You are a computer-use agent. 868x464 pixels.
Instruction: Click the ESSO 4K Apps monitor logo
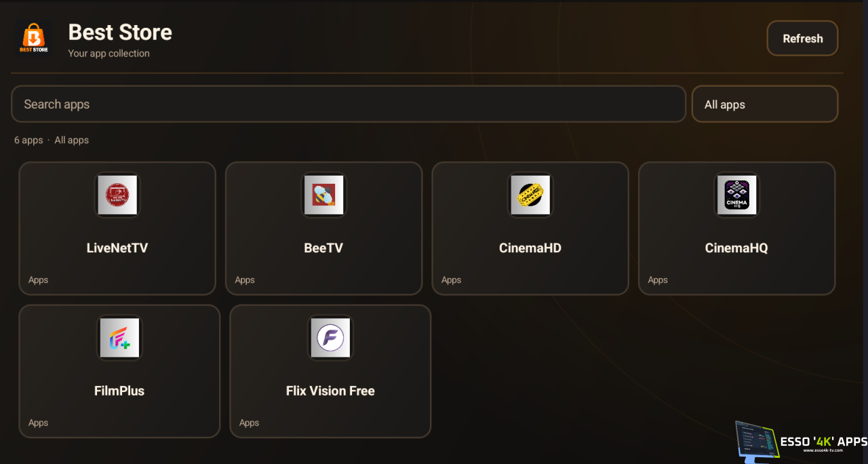757,442
